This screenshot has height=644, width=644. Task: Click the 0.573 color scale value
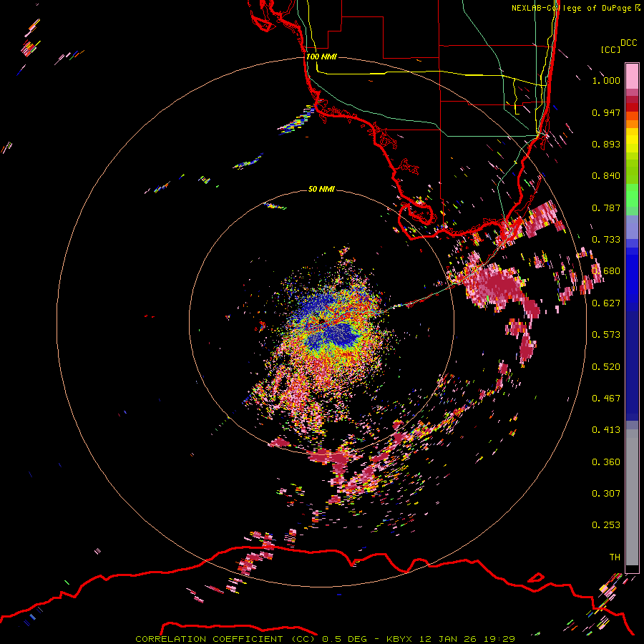click(x=606, y=335)
